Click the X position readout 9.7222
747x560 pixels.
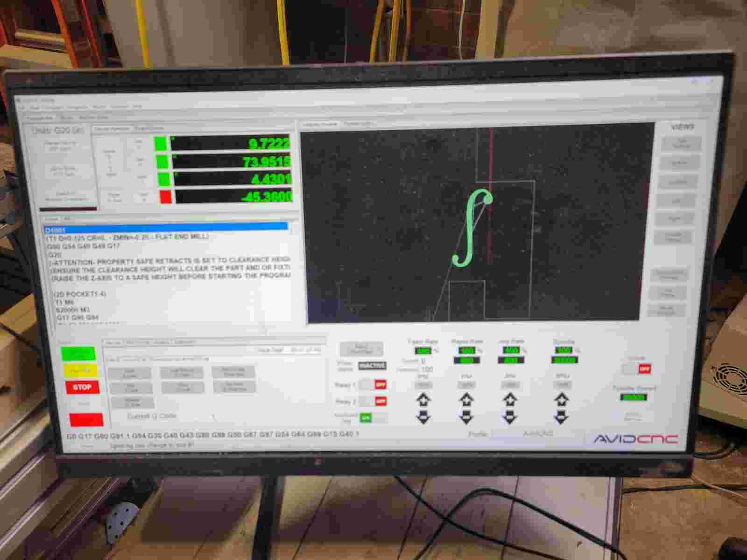pyautogui.click(x=231, y=144)
